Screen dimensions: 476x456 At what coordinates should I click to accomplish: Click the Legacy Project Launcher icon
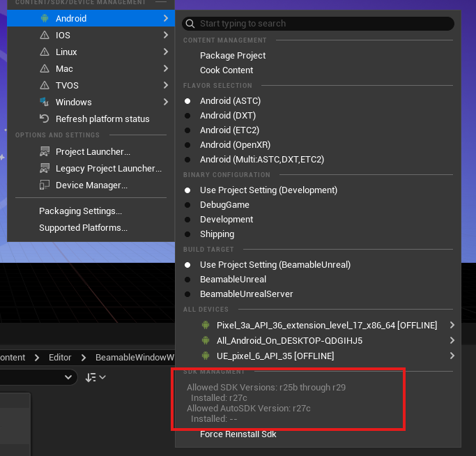point(45,169)
